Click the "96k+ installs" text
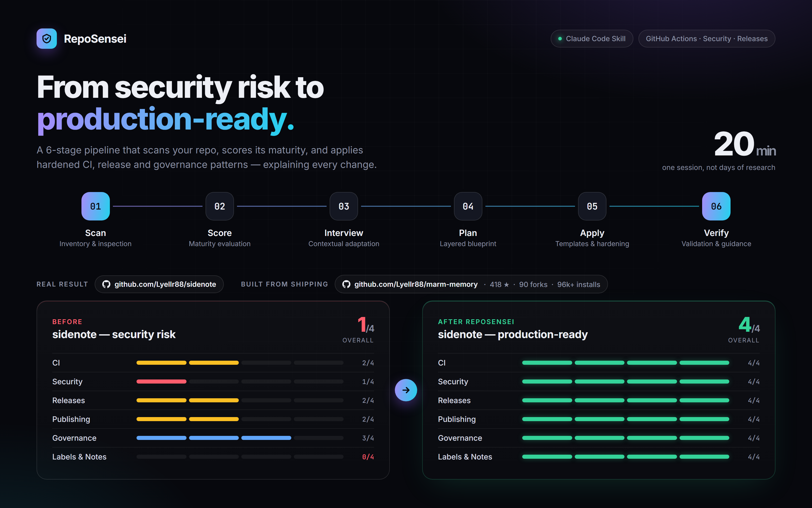 (x=579, y=284)
